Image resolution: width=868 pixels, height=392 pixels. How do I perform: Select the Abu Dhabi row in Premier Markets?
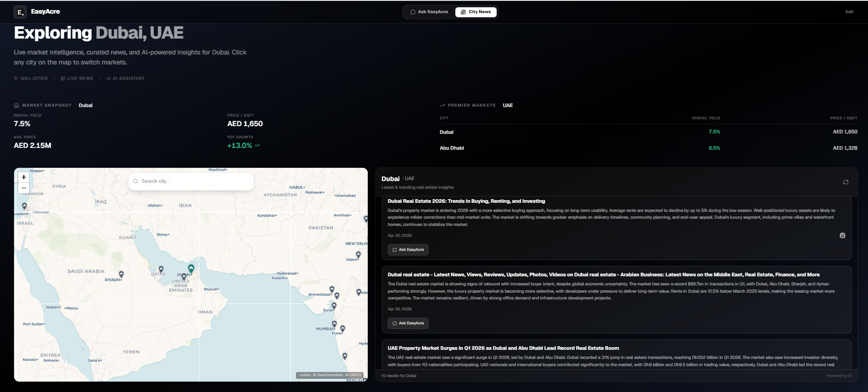tap(648, 148)
